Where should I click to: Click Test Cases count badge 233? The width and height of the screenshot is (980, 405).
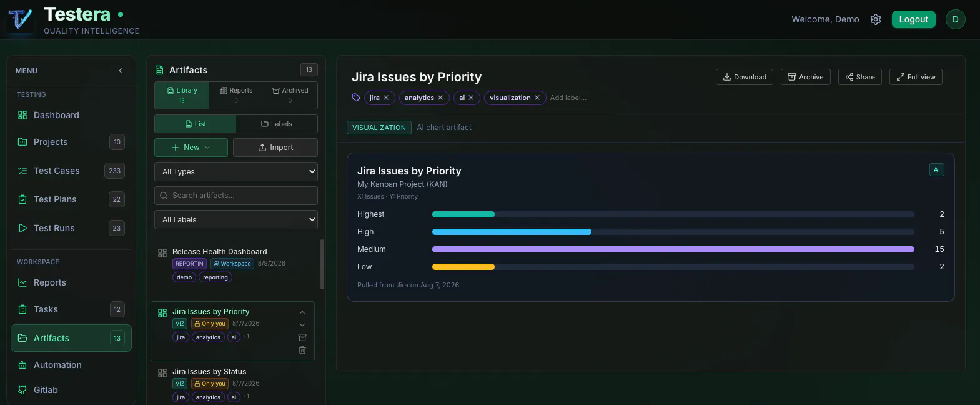115,171
